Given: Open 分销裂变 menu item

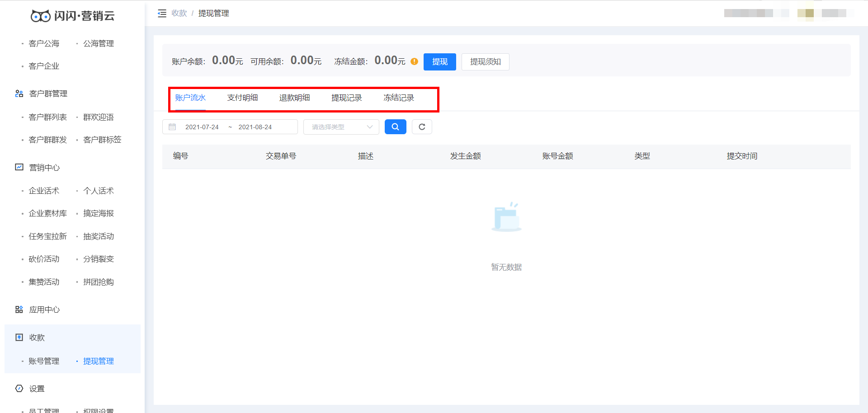Looking at the screenshot, I should coord(99,259).
